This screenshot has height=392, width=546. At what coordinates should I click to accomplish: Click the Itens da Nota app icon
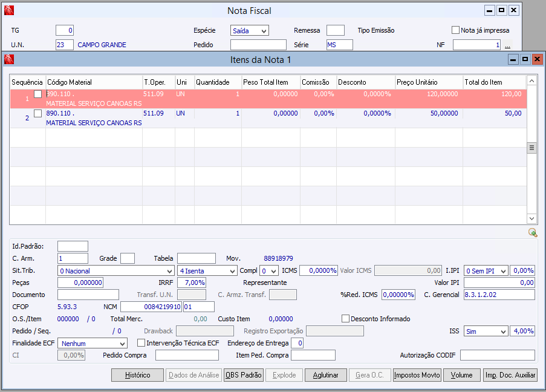[x=8, y=59]
